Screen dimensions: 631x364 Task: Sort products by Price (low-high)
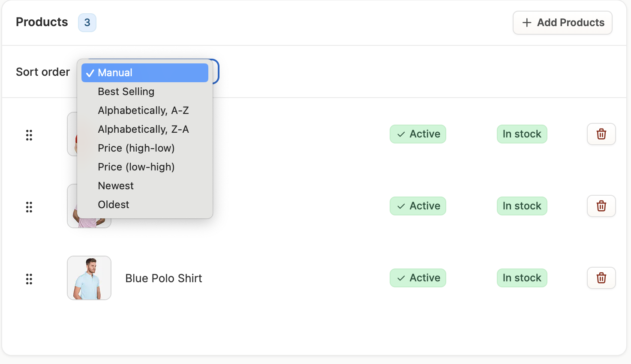pos(136,167)
